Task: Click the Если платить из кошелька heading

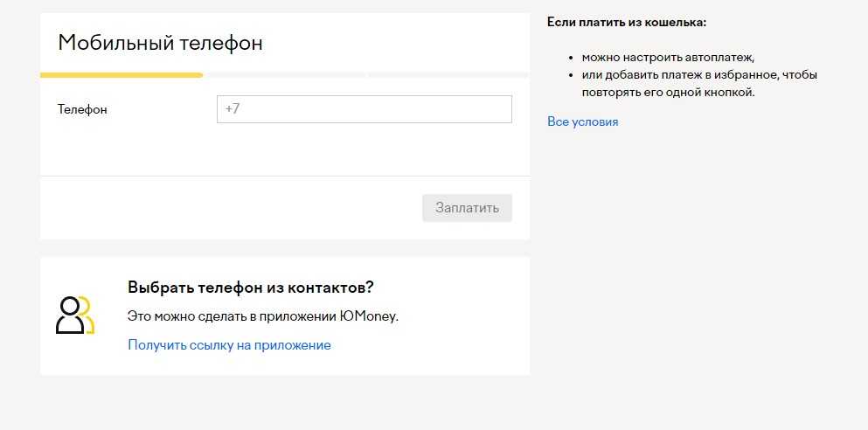Action: pyautogui.click(x=626, y=22)
